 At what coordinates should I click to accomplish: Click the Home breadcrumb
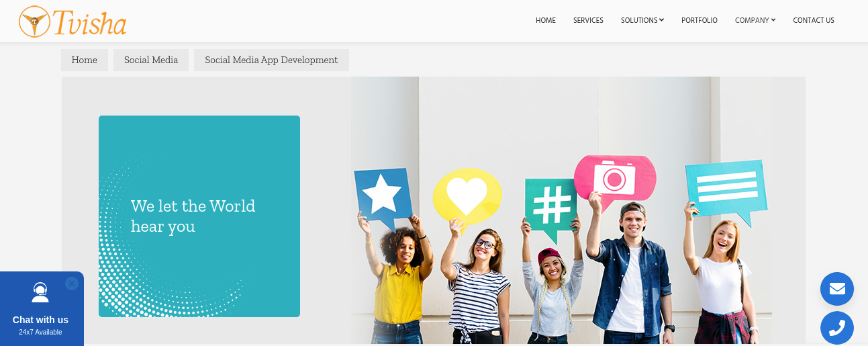coord(85,60)
